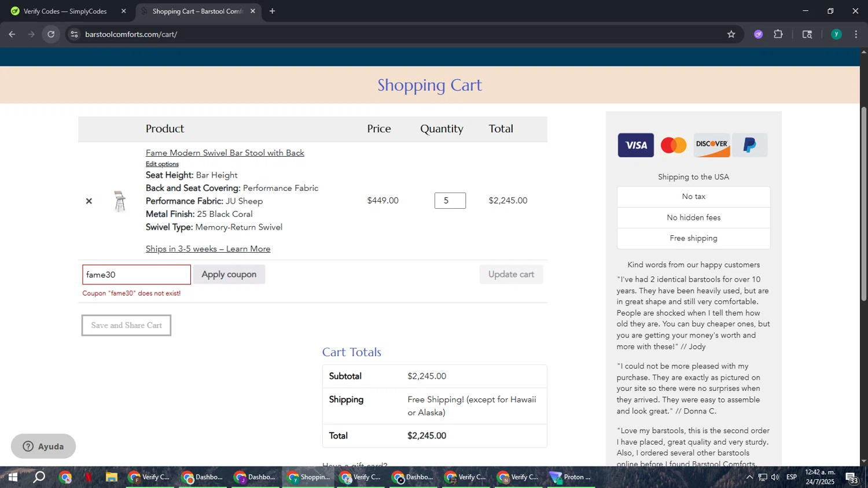
Task: Go forward in browser history
Action: coord(31,35)
